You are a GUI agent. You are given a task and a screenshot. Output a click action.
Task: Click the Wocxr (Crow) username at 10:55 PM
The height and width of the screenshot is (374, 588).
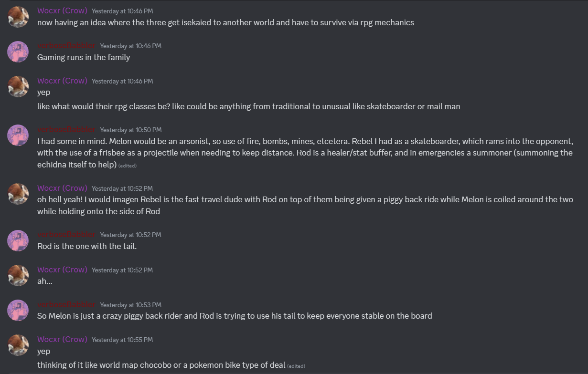click(x=62, y=339)
